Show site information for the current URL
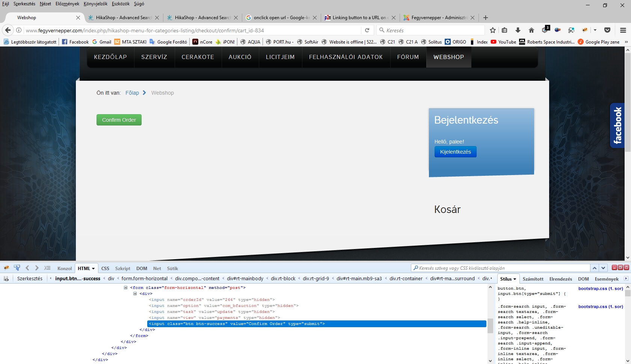The width and height of the screenshot is (631, 364). [x=19, y=30]
